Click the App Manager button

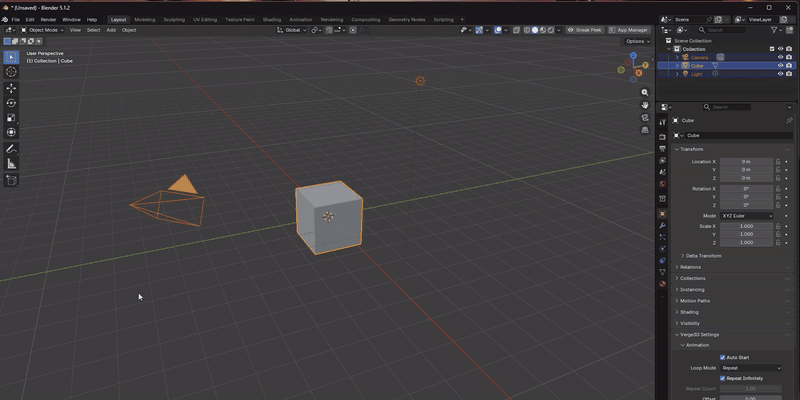[x=629, y=30]
